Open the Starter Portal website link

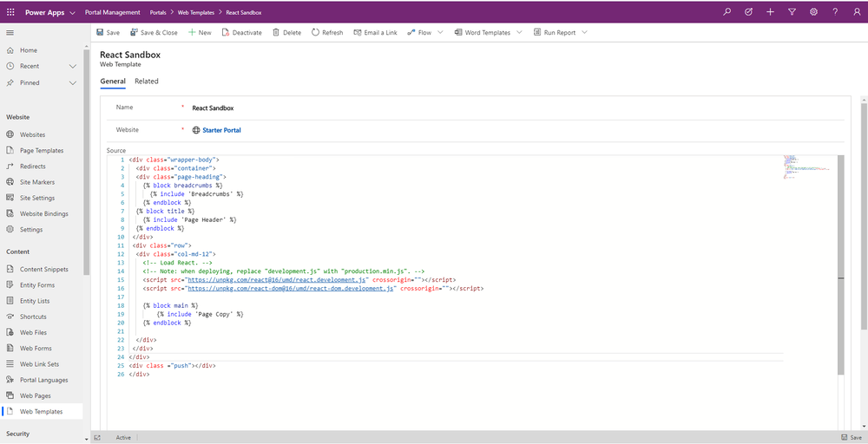pos(221,130)
